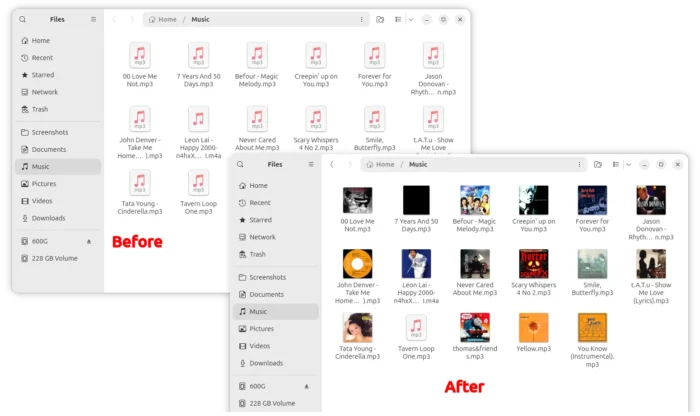Open Screenshots folder in Before window sidebar
This screenshot has height=416, width=700.
pos(58,132)
